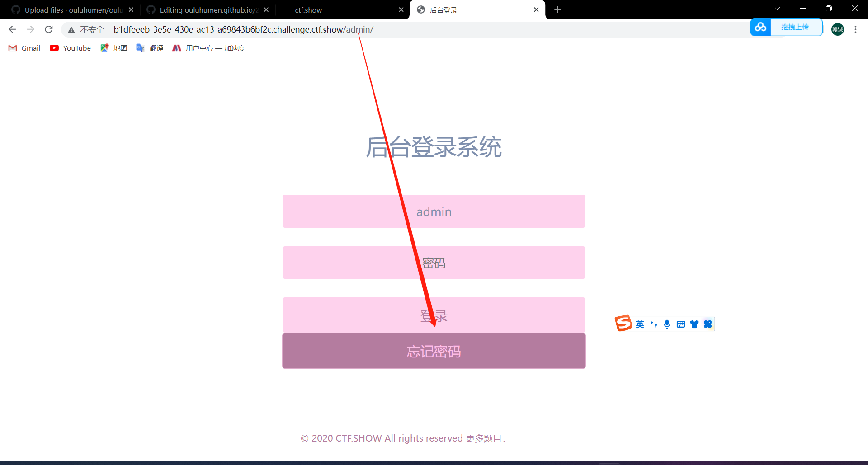868x465 pixels.
Task: Open the virtual keyboard on Sogou toolbar
Action: pyautogui.click(x=681, y=324)
